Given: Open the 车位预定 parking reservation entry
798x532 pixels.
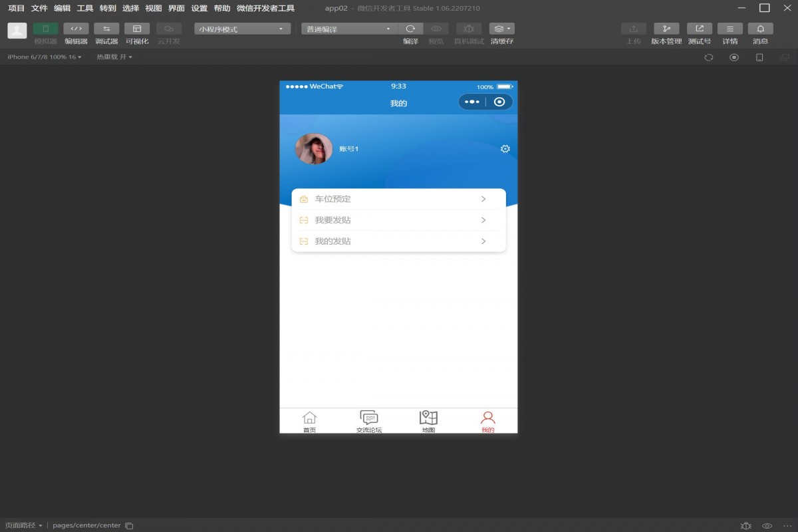Looking at the screenshot, I should [398, 199].
